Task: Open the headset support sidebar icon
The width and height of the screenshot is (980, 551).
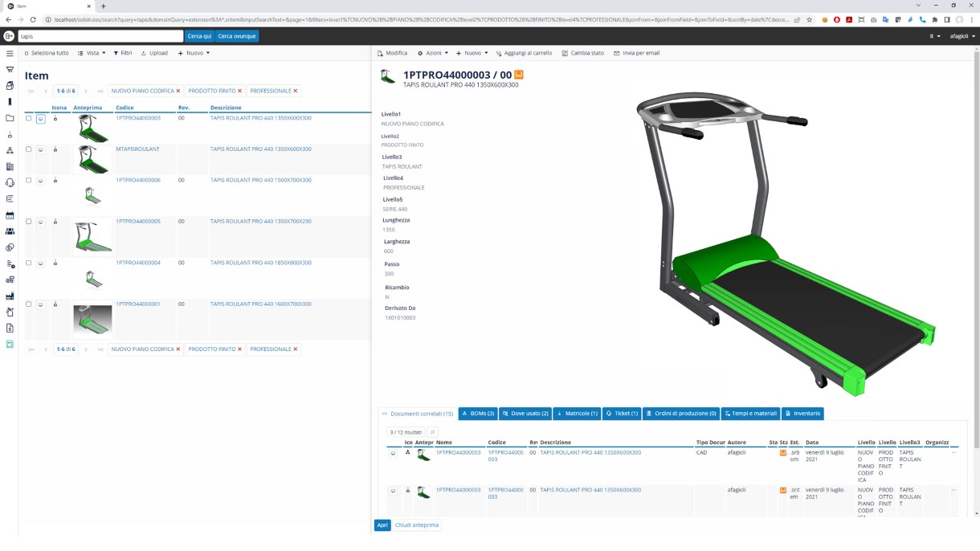Action: tap(10, 182)
